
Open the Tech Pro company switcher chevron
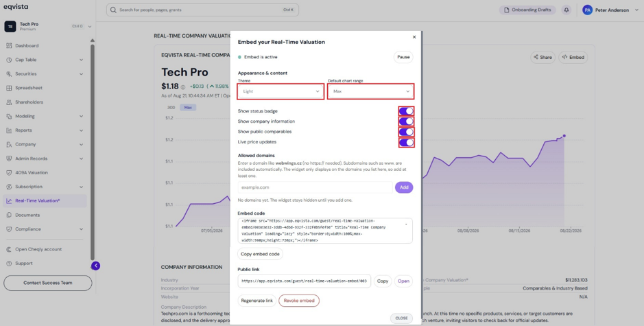[x=90, y=26]
